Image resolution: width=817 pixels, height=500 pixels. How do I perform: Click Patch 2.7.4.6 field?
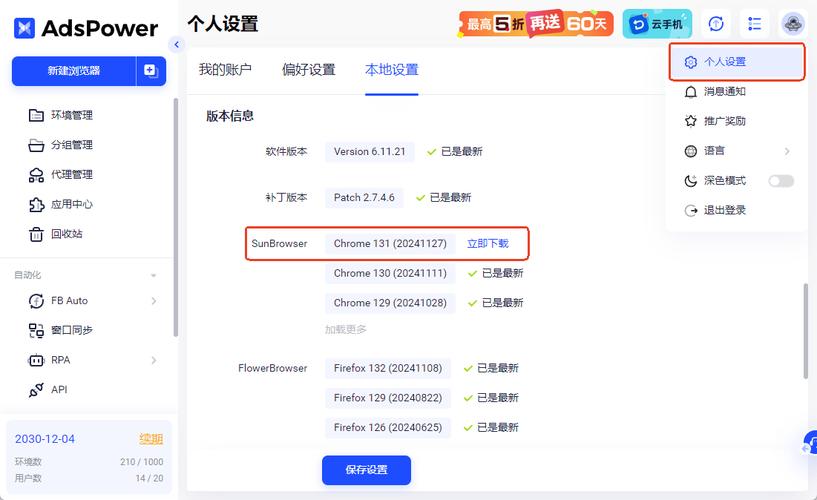coord(364,197)
